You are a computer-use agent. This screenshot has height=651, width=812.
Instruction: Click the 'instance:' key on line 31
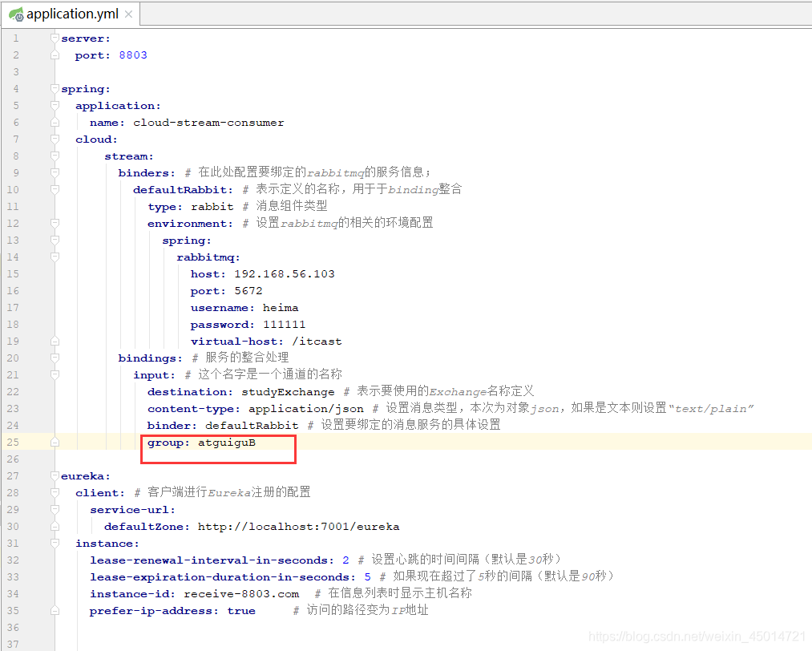(107, 544)
